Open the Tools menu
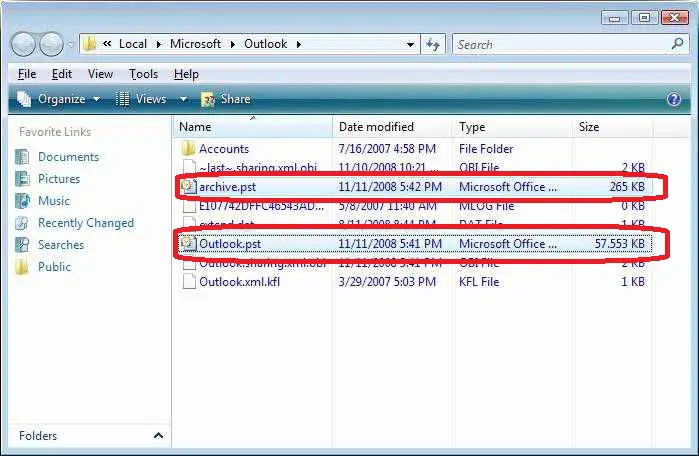This screenshot has width=699, height=456. 144,74
